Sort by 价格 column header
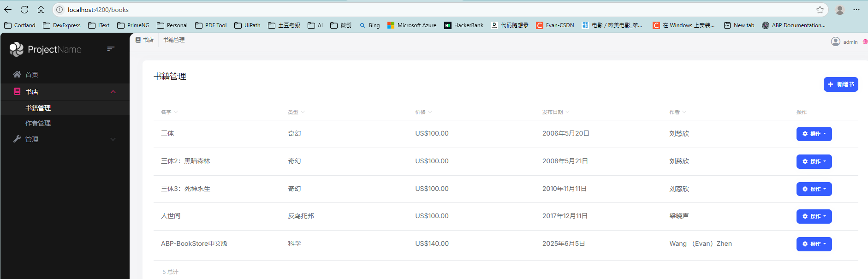The width and height of the screenshot is (868, 279). 423,112
